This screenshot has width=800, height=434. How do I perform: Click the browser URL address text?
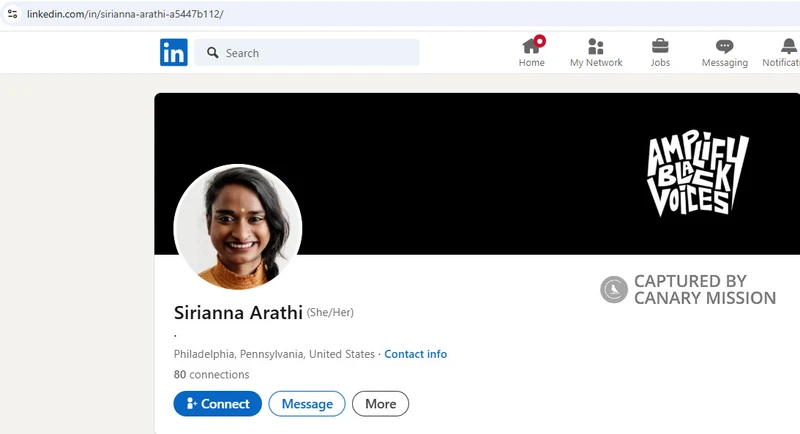(x=125, y=14)
